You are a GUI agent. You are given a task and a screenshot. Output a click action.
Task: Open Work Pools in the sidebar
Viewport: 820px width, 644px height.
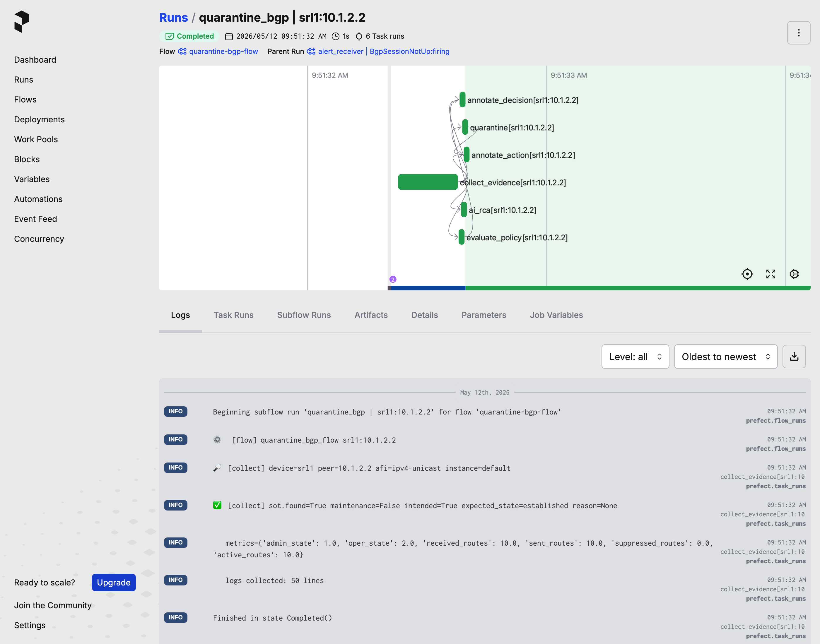[36, 140]
